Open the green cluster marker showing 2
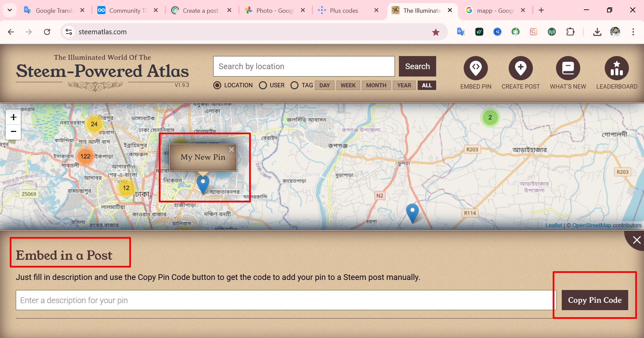 click(x=490, y=117)
